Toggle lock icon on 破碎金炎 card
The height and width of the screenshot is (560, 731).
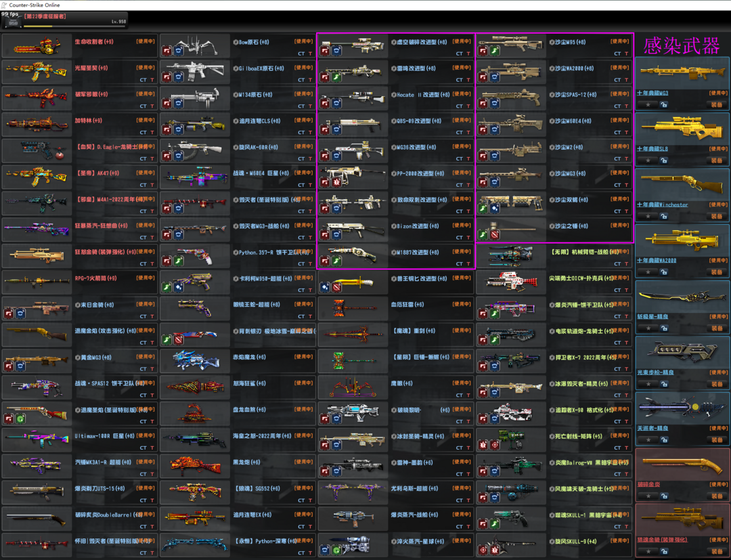(664, 496)
